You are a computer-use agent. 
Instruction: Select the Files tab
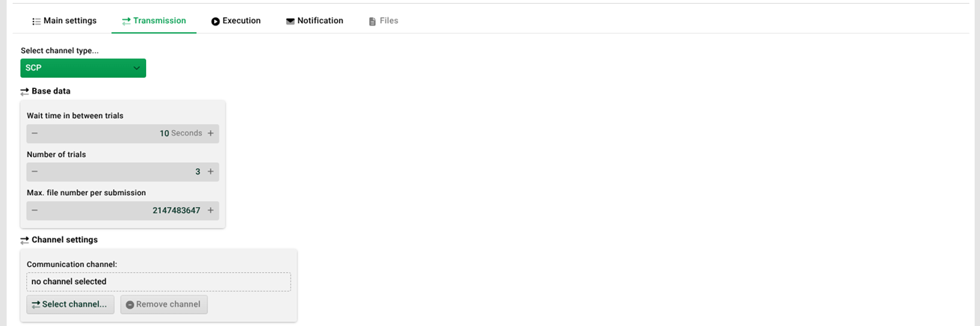383,21
